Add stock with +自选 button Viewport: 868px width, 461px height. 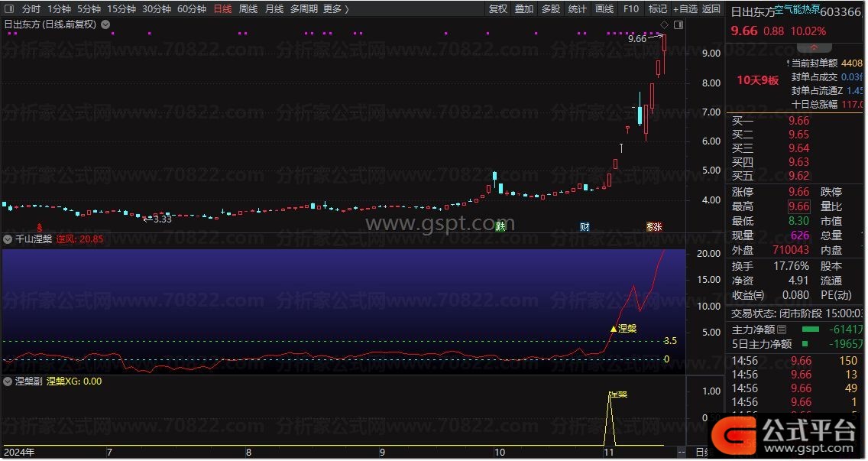pos(685,9)
